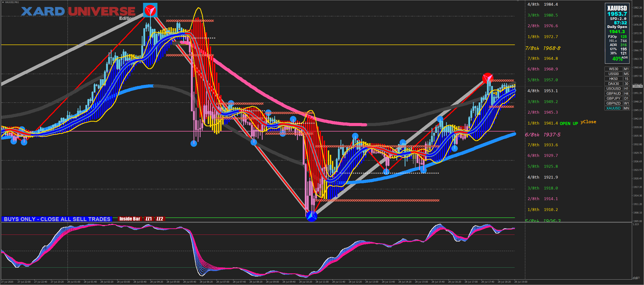The height and width of the screenshot is (285, 644).
Task: Expand the XAUUSD,M61 chart title arrow
Action: pos(3,2)
